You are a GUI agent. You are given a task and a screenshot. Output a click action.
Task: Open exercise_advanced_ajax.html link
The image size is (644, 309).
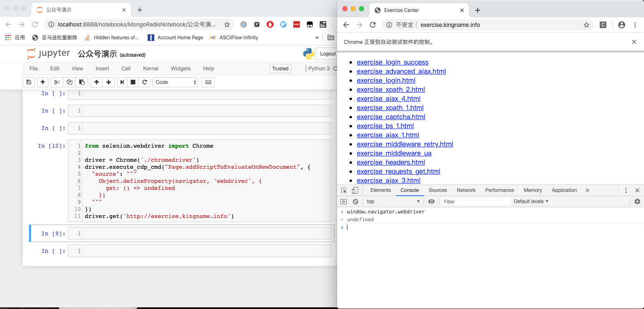tap(401, 71)
